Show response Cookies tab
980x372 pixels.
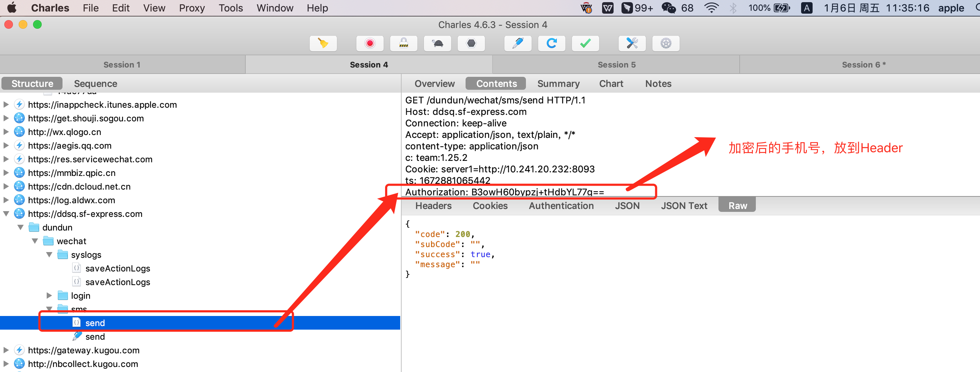pos(490,206)
